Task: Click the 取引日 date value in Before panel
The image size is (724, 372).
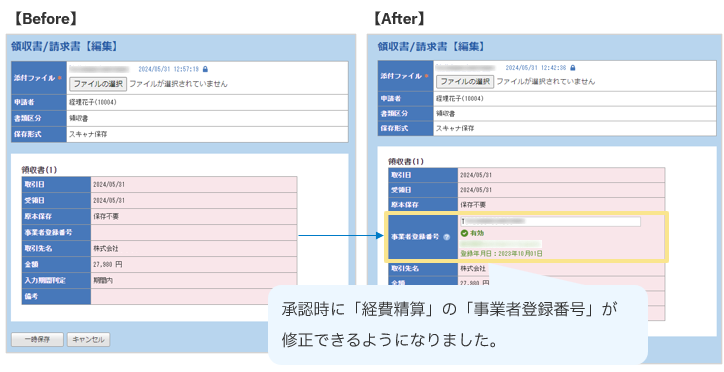Action: [109, 185]
